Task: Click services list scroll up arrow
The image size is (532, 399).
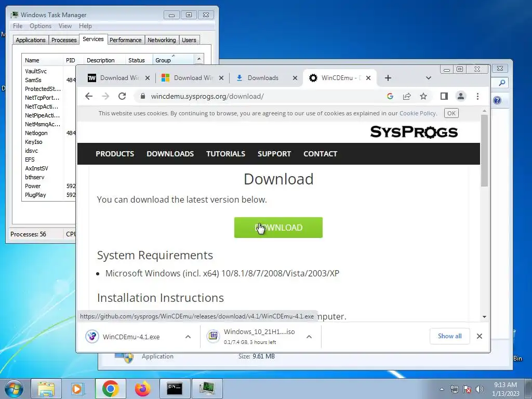Action: (x=199, y=59)
